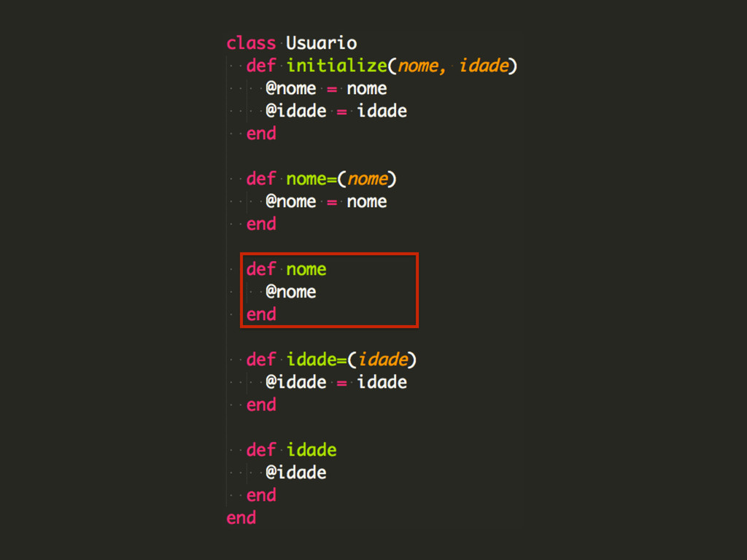Viewport: 747px width, 560px height.
Task: Click the "end" closing the initialize method
Action: point(261,134)
